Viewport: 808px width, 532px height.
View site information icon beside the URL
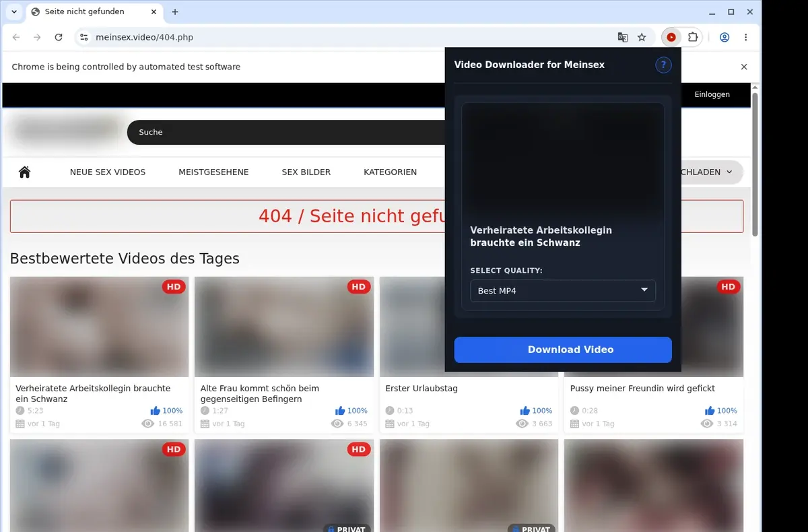click(x=83, y=38)
